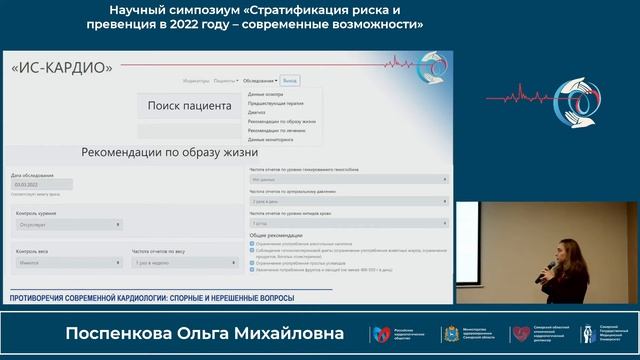This screenshot has width=640, height=360.
Task: Select Диагноз menu entry
Action: click(x=256, y=112)
